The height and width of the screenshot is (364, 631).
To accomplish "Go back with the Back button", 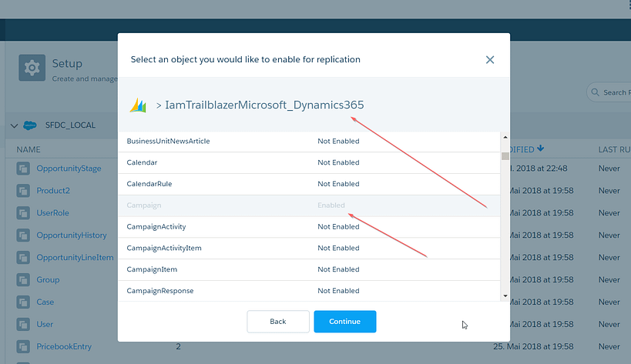I will [x=278, y=322].
